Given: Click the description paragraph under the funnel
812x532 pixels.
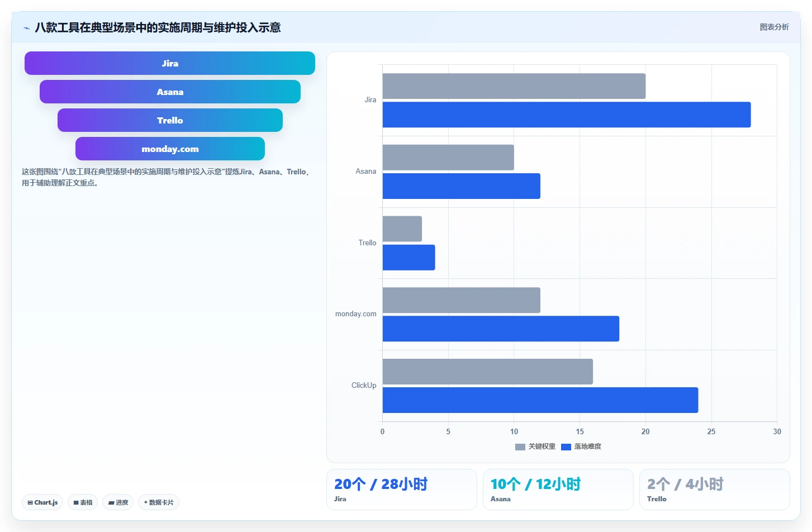Looking at the screenshot, I should pos(165,177).
